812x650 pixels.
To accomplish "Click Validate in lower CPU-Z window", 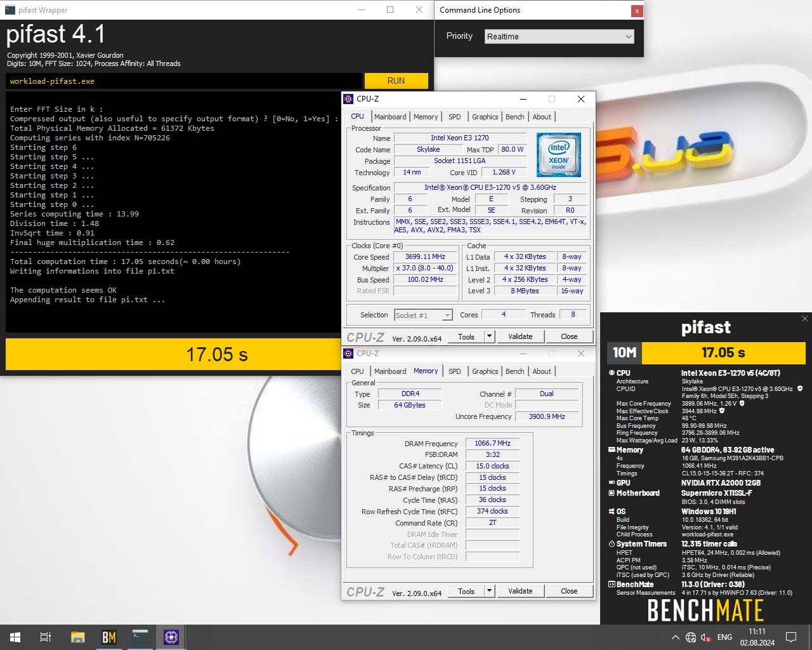I will point(520,591).
